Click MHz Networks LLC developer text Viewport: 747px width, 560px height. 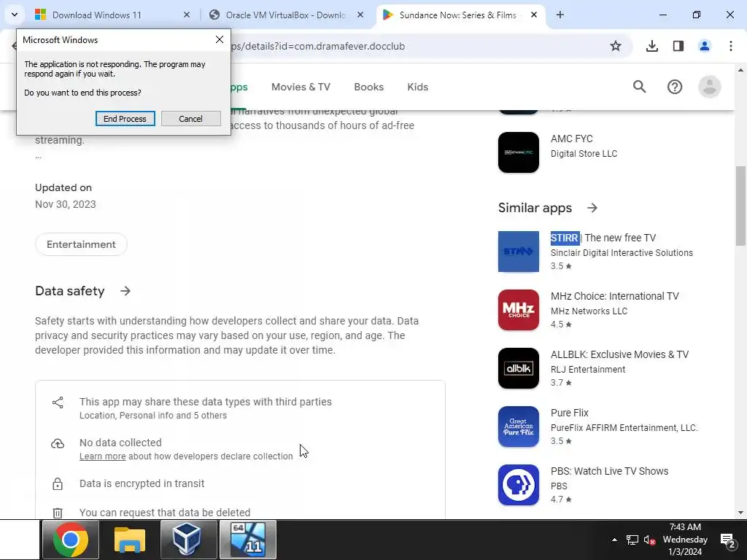point(589,311)
